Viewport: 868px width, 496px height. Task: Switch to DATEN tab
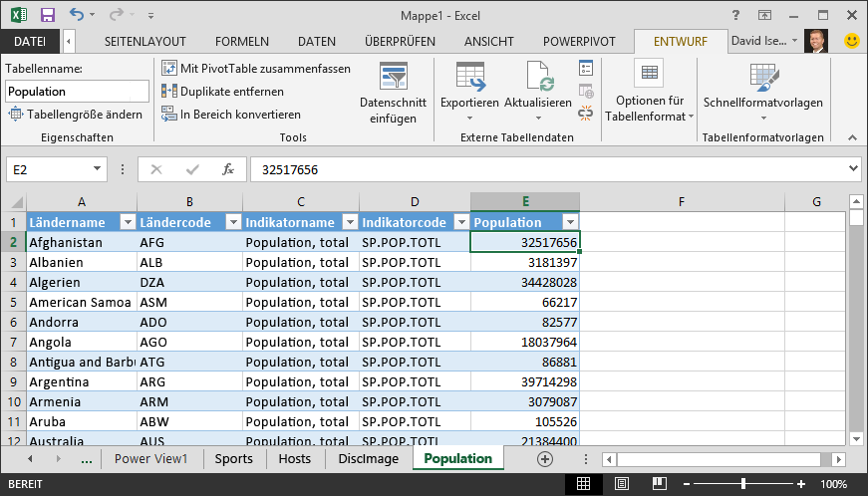pyautogui.click(x=317, y=42)
